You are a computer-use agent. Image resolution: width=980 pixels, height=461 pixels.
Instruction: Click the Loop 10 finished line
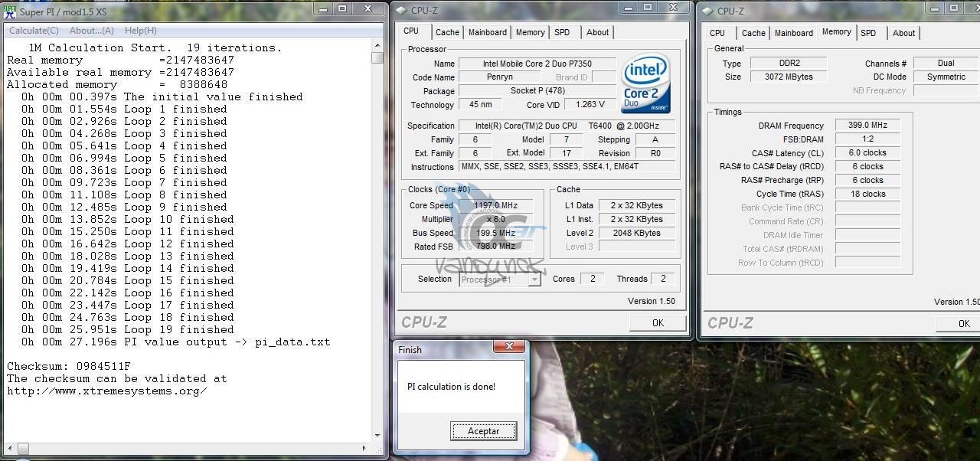(128, 219)
